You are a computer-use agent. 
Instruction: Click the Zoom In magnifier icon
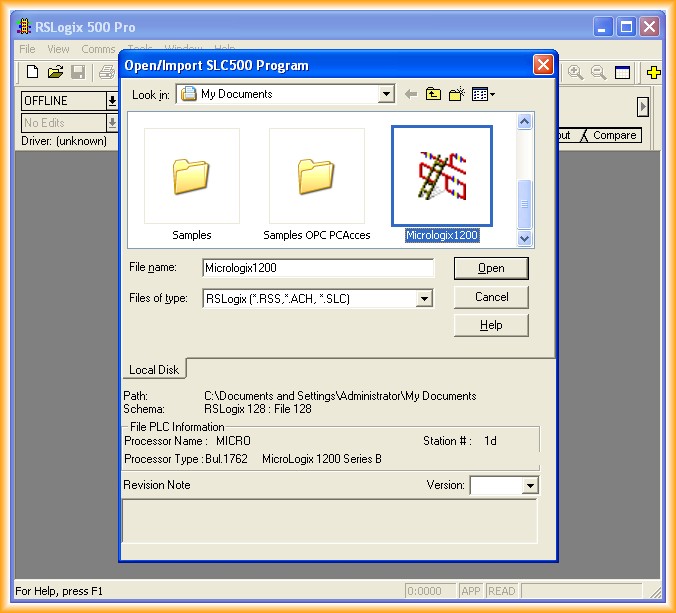tap(576, 72)
